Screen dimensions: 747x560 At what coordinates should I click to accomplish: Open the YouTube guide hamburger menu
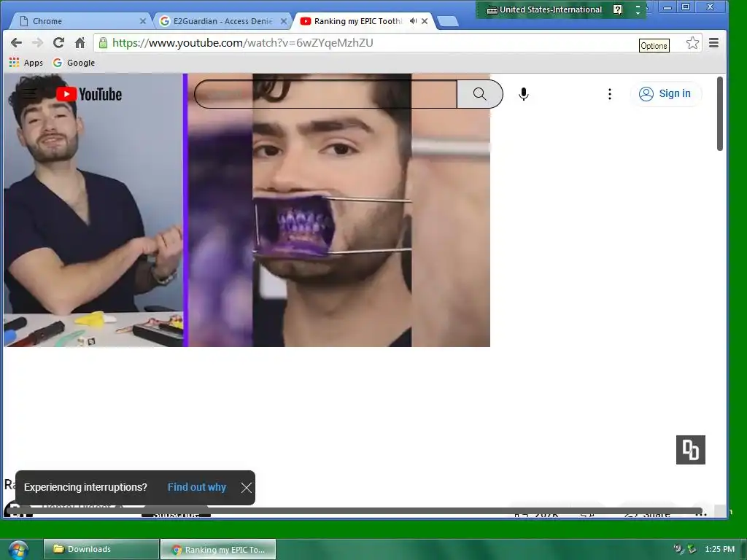click(x=29, y=94)
